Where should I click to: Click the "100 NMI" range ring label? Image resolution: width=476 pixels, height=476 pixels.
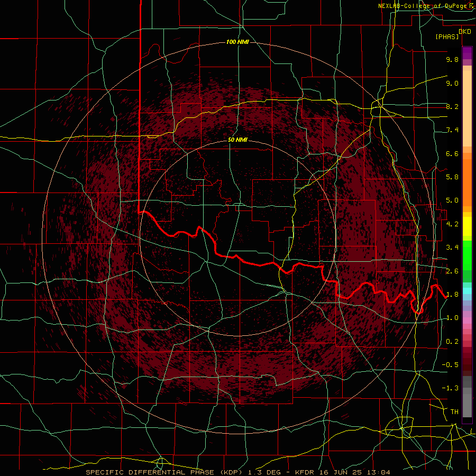click(237, 42)
